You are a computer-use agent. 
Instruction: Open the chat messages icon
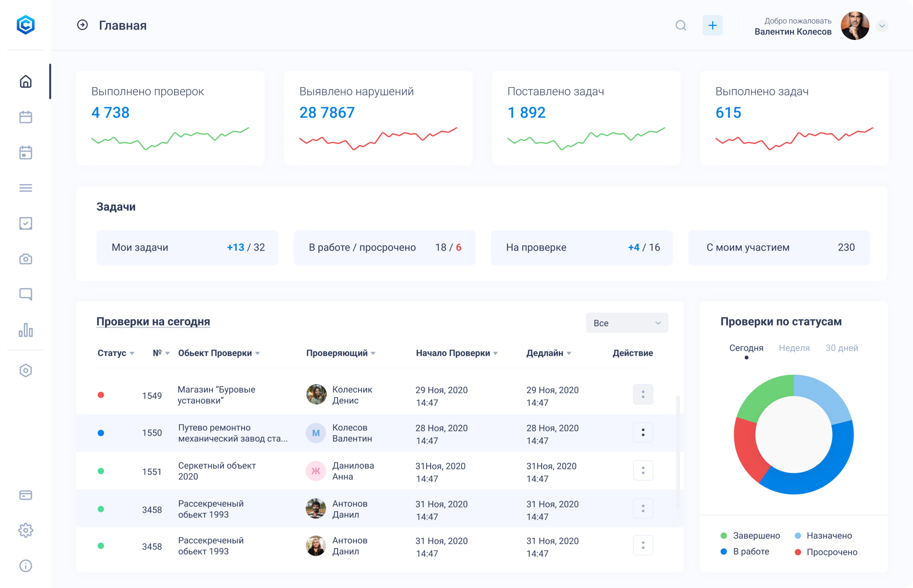[26, 294]
